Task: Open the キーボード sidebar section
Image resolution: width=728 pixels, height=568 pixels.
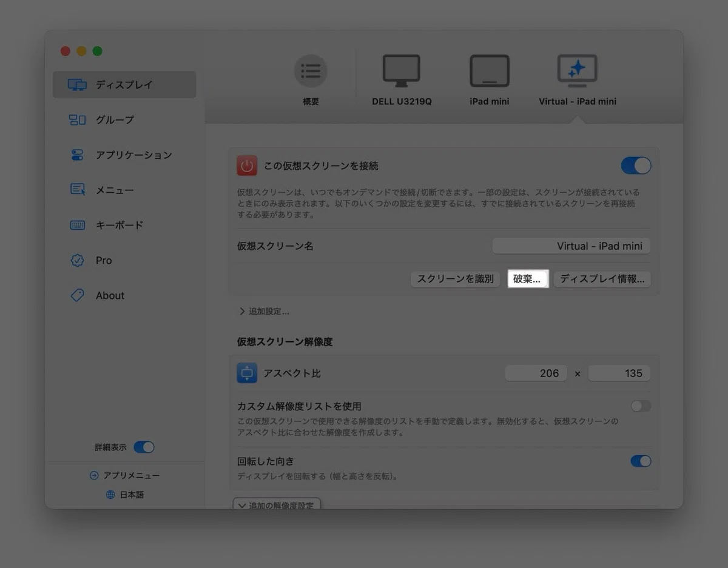Action: (124, 226)
